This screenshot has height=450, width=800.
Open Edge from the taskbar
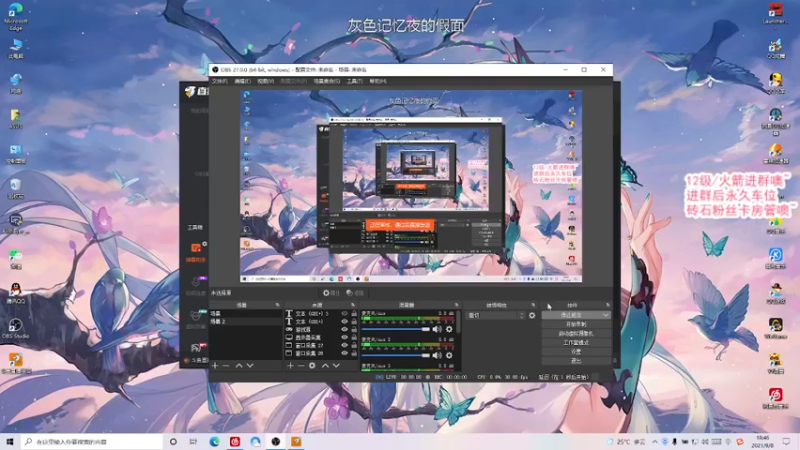[x=214, y=441]
